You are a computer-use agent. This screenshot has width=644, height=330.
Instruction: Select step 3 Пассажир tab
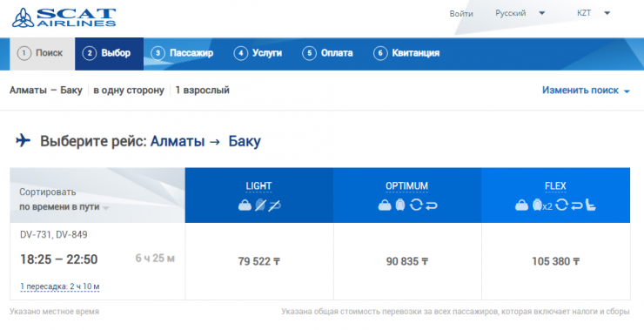point(182,53)
